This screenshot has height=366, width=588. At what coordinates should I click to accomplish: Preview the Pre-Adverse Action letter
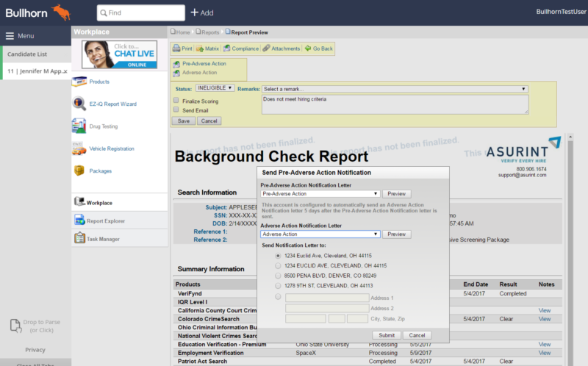[396, 193]
